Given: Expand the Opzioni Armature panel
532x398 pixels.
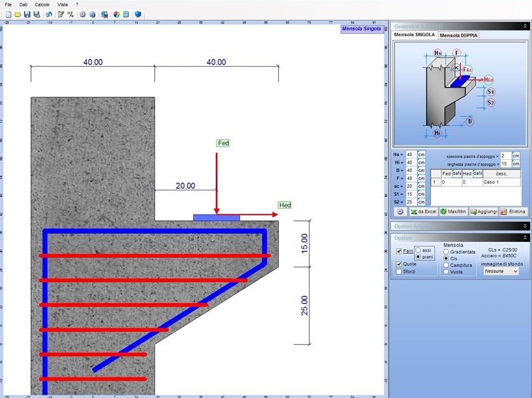Looking at the screenshot, I should (524, 226).
